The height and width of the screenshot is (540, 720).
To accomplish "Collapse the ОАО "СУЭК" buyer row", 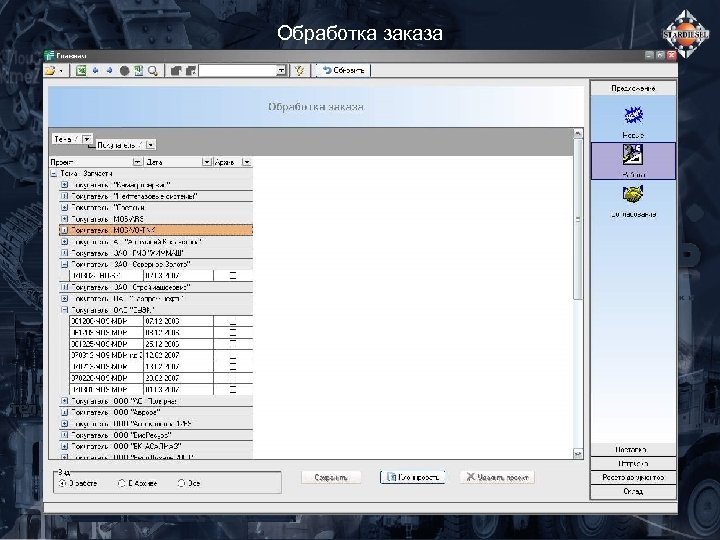I will pos(64,310).
